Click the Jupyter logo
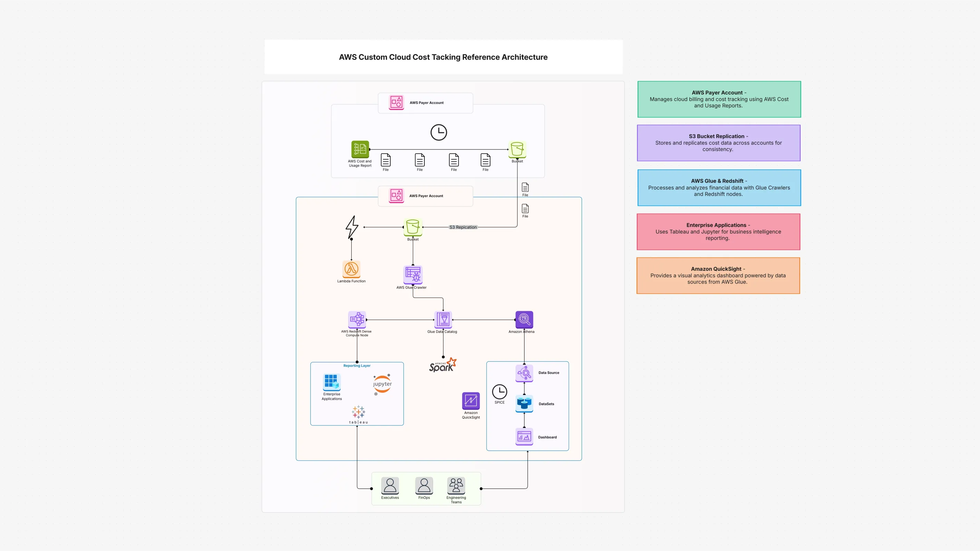This screenshot has height=551, width=980. point(382,384)
